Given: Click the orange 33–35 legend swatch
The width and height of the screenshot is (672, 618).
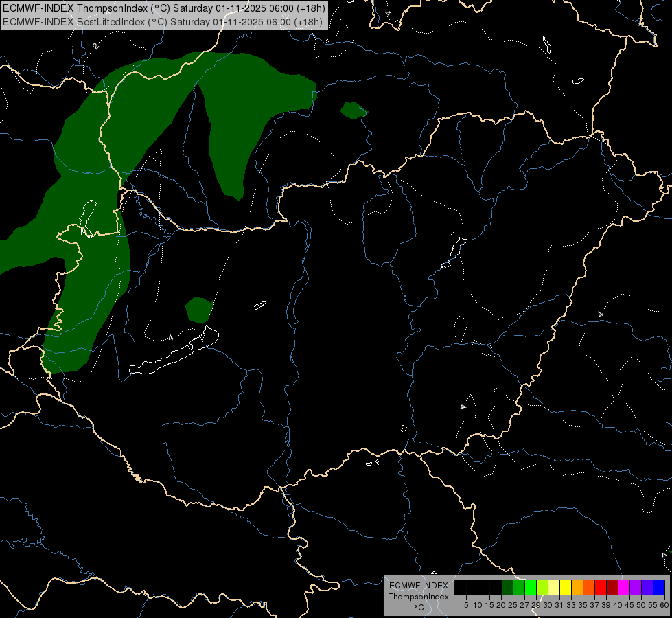Looking at the screenshot, I should (x=577, y=587).
